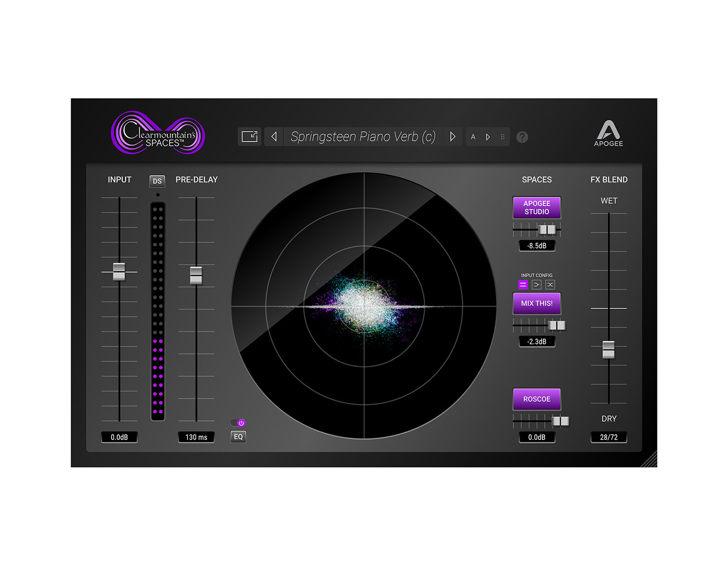Toggle the DS button
The width and height of the screenshot is (728, 566).
point(157,181)
